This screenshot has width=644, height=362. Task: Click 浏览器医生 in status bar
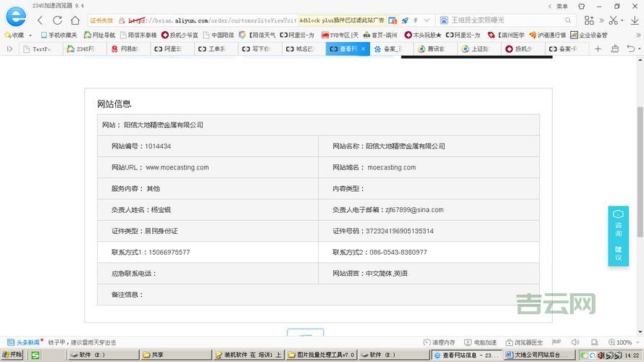coord(524,342)
